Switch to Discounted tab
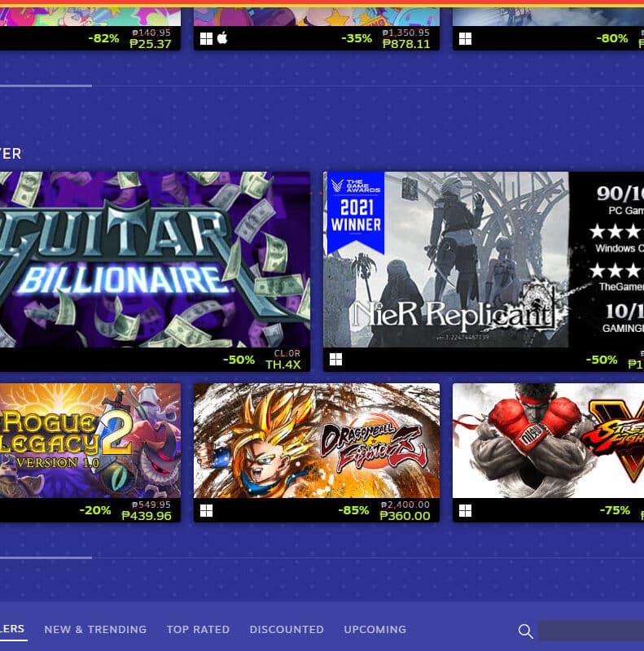Viewport: 644px width, 651px height. 287,629
